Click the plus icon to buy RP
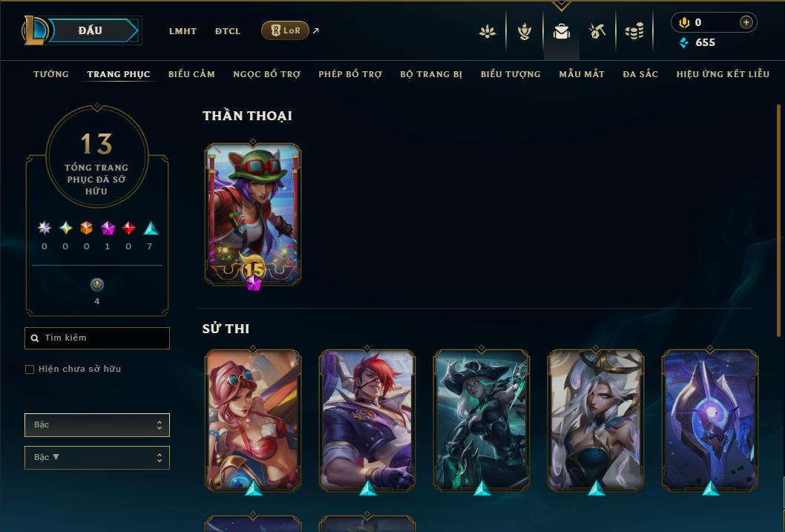Image resolution: width=785 pixels, height=532 pixels. 746,22
